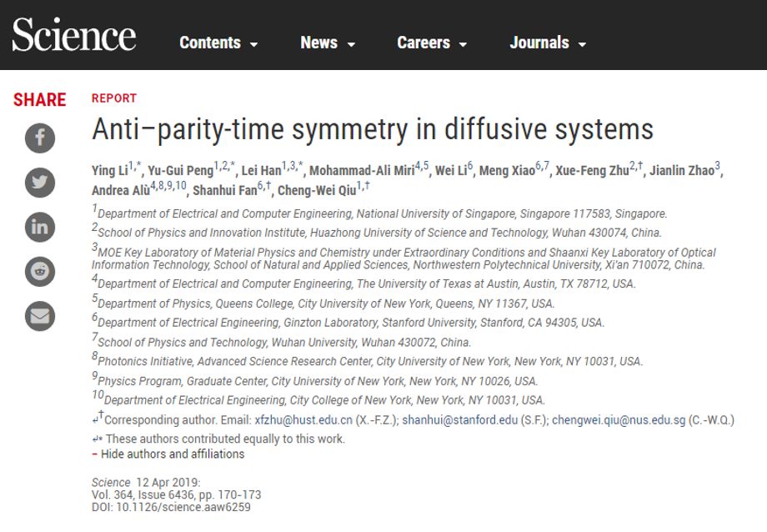Image resolution: width=767 pixels, height=532 pixels.
Task: Click author name Wei Li
Action: pos(451,170)
